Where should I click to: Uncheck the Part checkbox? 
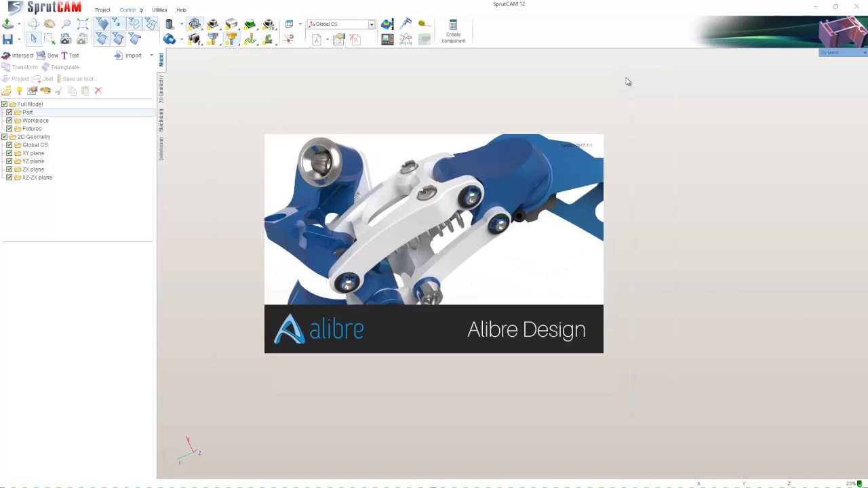[9, 113]
